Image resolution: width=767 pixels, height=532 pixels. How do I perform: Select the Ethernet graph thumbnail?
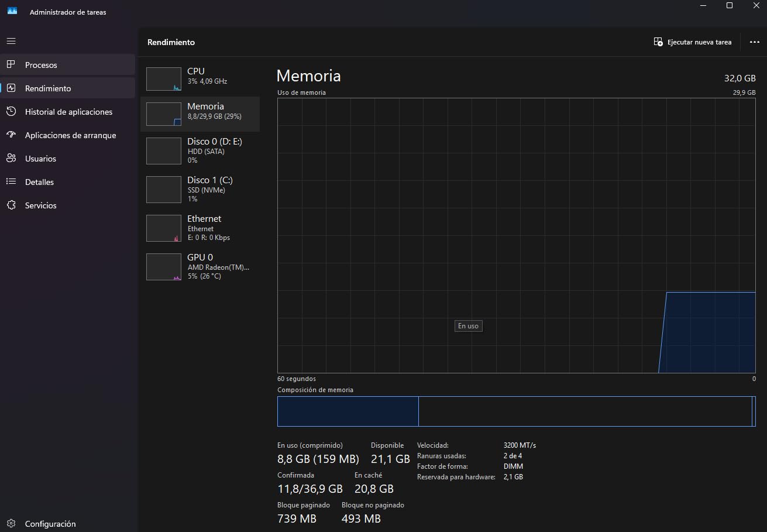(x=164, y=228)
